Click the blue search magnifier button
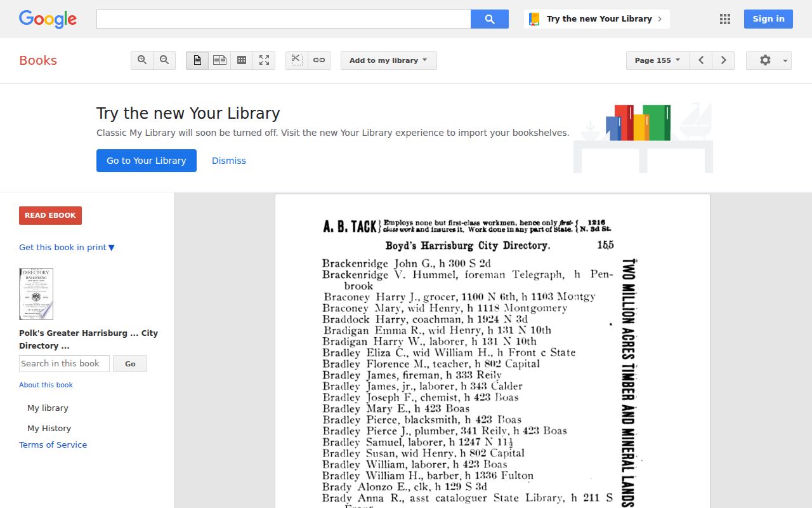812x508 pixels. 490,19
